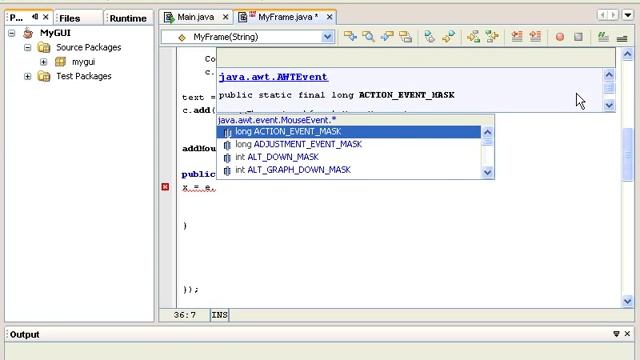640x360 pixels.
Task: Click the editor scrollbar down arrow
Action: 628,301
